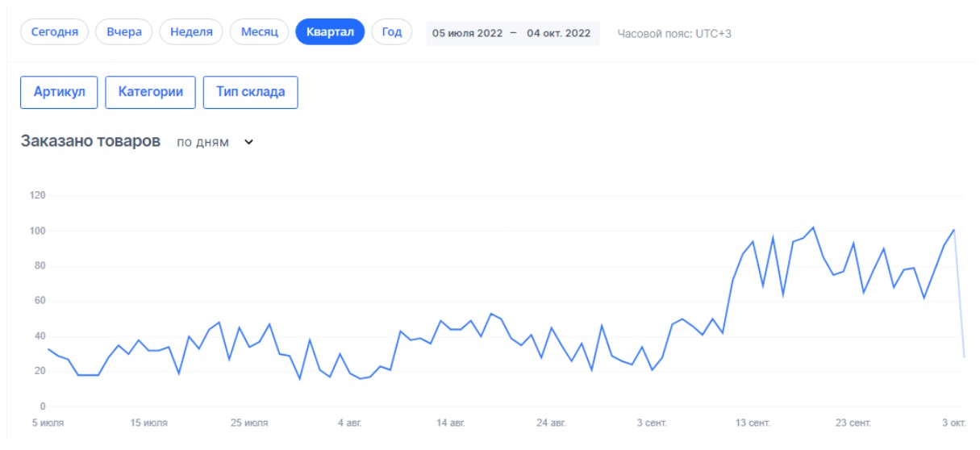
Task: Choose the Неделя time range
Action: click(191, 32)
